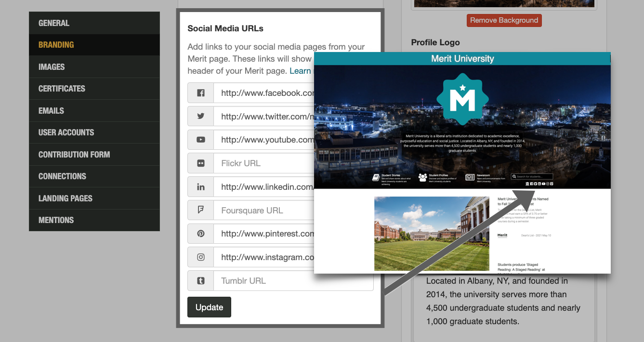Click the Twitter bird icon
Image resolution: width=644 pixels, height=342 pixels.
tap(201, 117)
